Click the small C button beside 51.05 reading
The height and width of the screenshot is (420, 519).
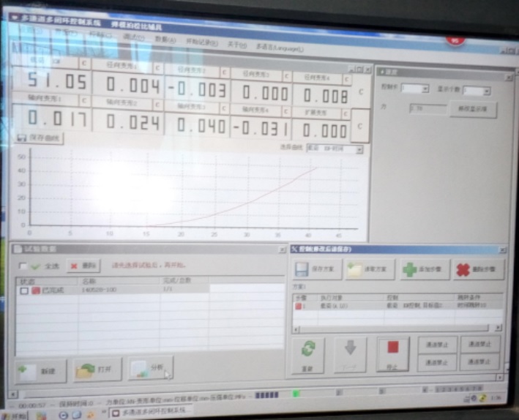(84, 62)
